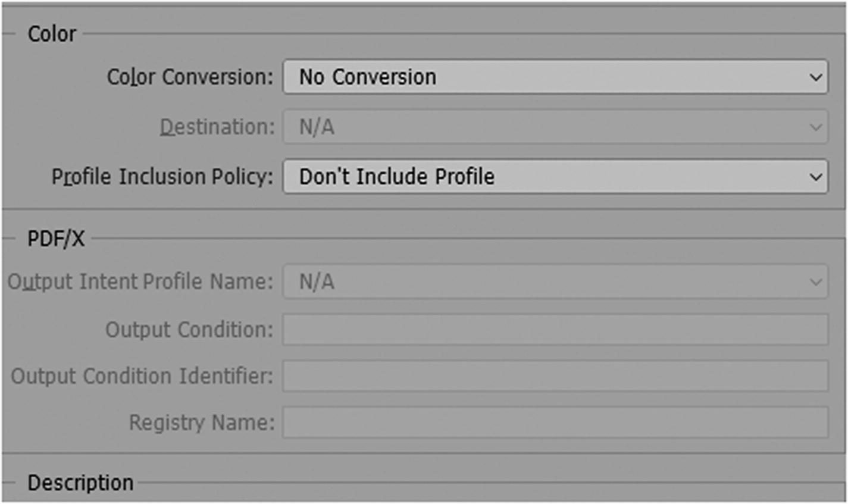Click the Destination label text
Viewport: 848px width, 504px height.
pyautogui.click(x=217, y=127)
